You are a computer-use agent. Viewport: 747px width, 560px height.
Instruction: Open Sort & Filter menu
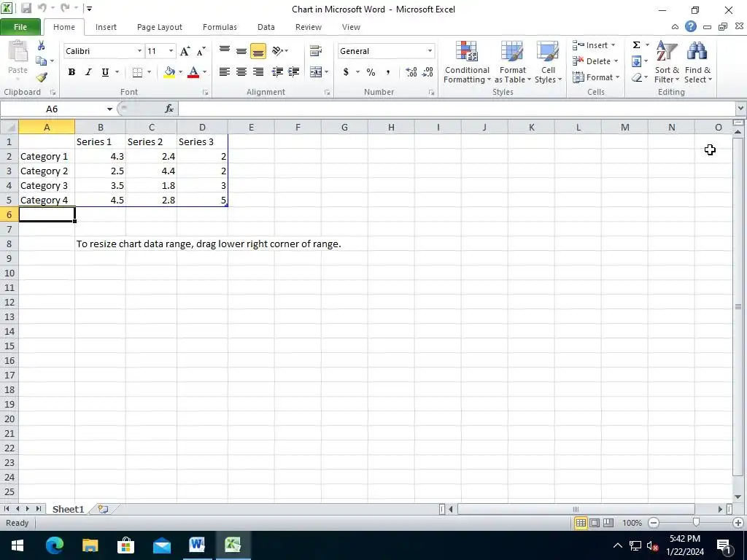click(x=667, y=63)
